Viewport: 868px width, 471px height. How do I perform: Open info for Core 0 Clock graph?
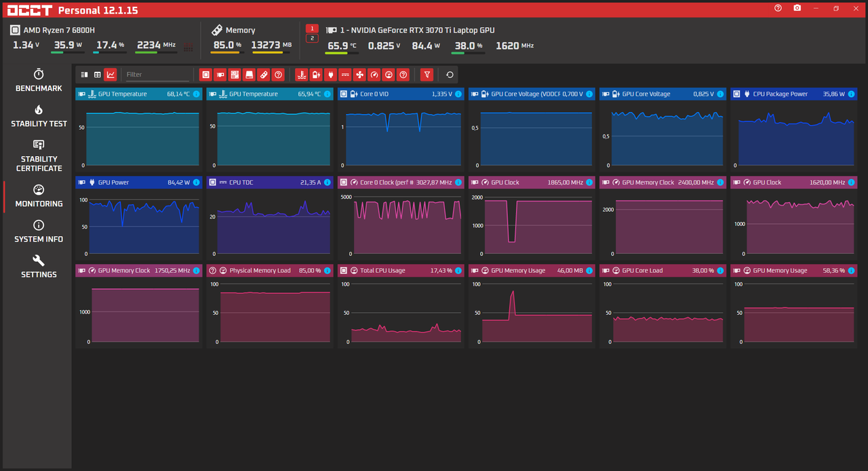point(459,183)
